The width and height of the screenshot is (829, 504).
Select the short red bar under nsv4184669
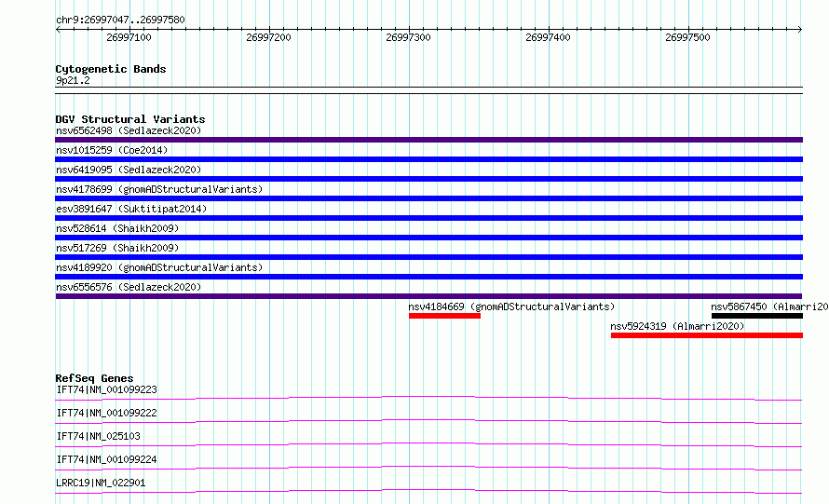(x=444, y=316)
